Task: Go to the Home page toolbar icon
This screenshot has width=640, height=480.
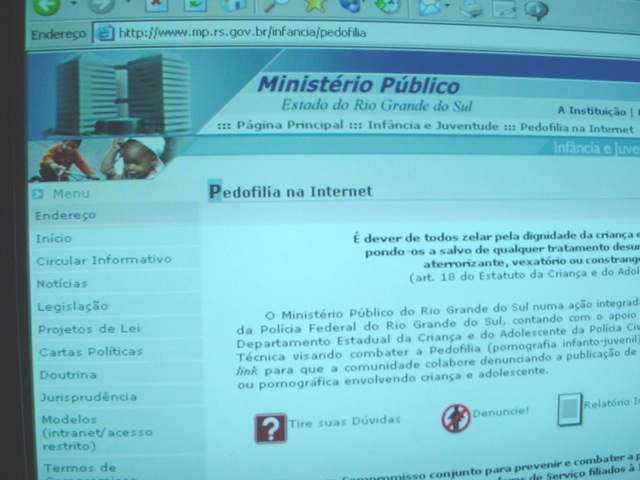Action: coord(233,4)
